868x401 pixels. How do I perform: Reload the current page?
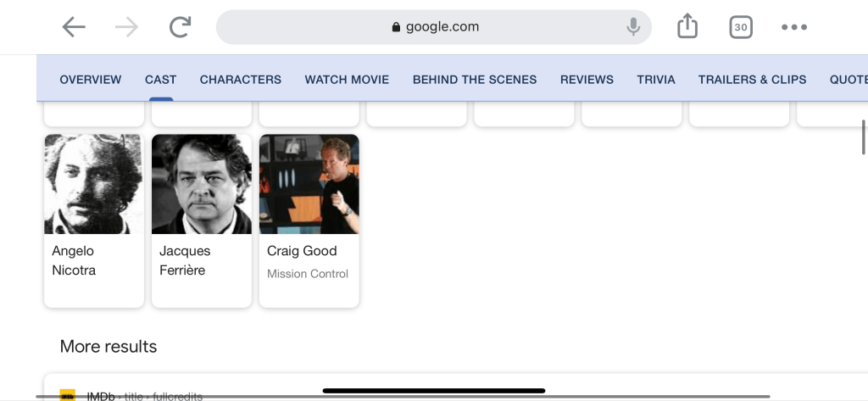click(180, 27)
